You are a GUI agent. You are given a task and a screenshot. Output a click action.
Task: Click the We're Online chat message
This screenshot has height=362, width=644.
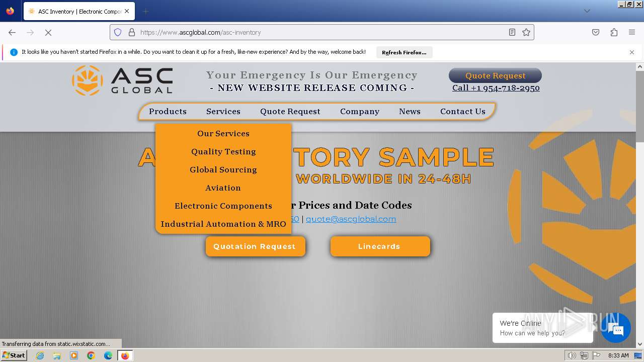tap(542, 328)
